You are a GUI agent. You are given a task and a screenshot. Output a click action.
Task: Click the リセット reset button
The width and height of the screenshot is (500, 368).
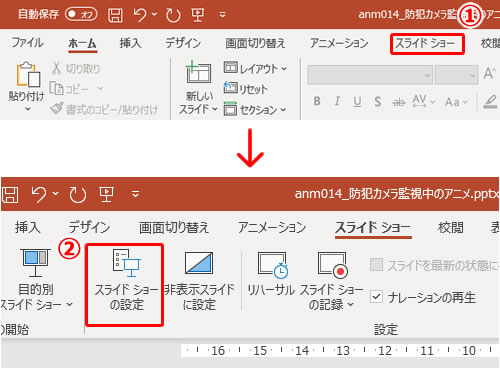[x=245, y=88]
